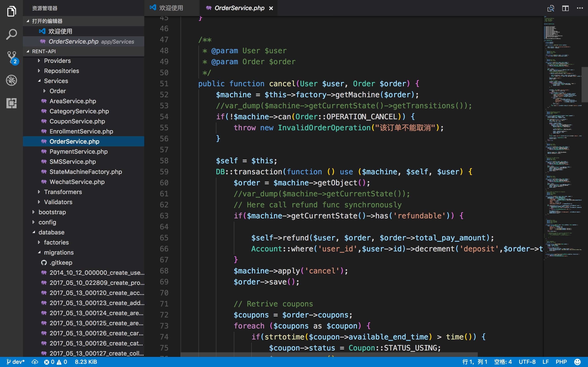Switch to the 欢迎使用 tab
The image size is (588, 367).
pos(171,8)
